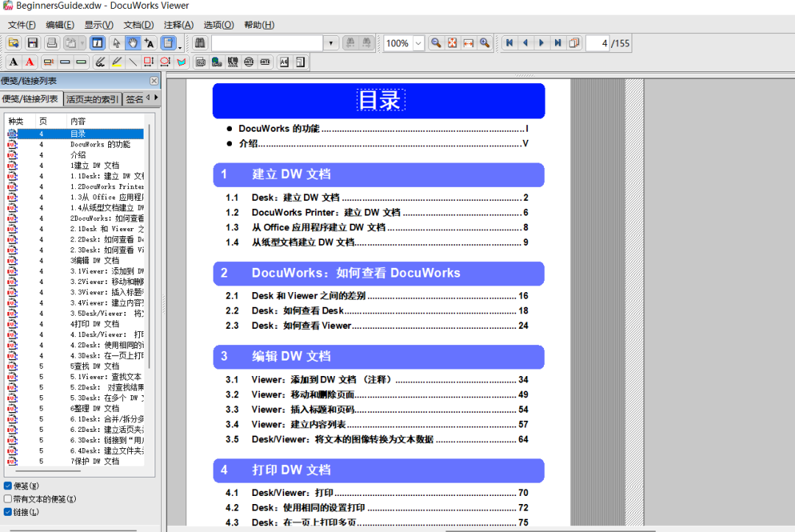Insert a link annotation with globe icon
Screen dimensions: 795x532
point(216,62)
